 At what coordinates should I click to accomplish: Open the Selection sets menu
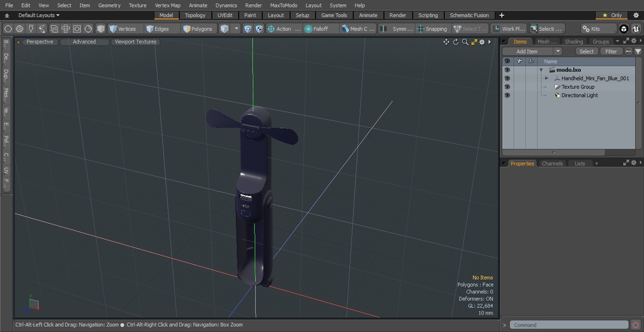(x=547, y=29)
